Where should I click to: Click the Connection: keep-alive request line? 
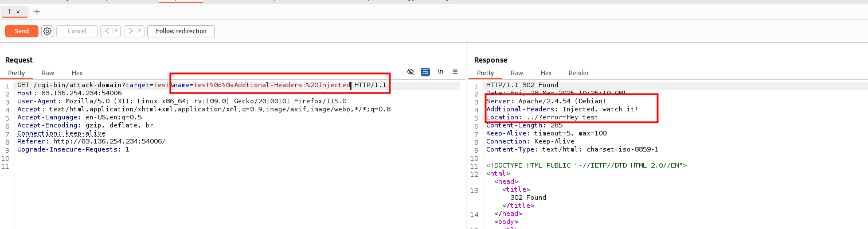(61, 133)
